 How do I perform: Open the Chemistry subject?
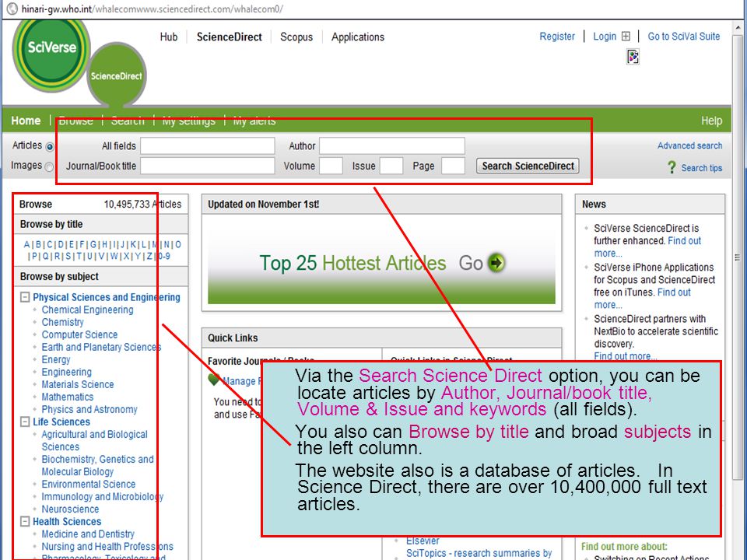[x=62, y=322]
